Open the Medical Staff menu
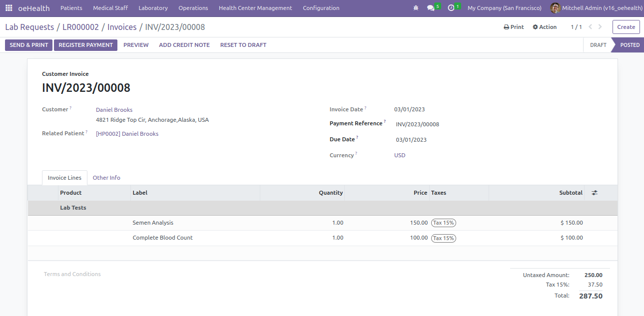This screenshot has height=316, width=644. (110, 8)
